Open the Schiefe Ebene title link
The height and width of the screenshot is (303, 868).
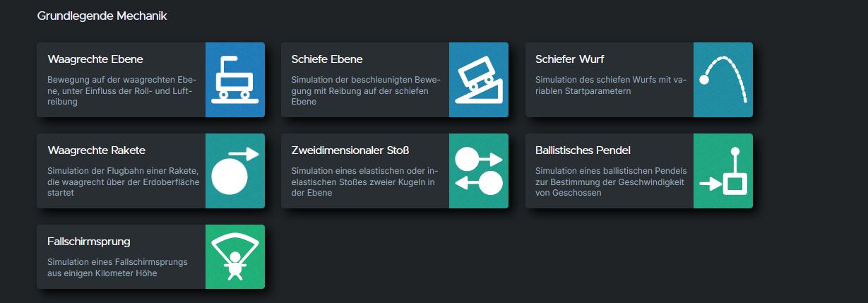327,59
